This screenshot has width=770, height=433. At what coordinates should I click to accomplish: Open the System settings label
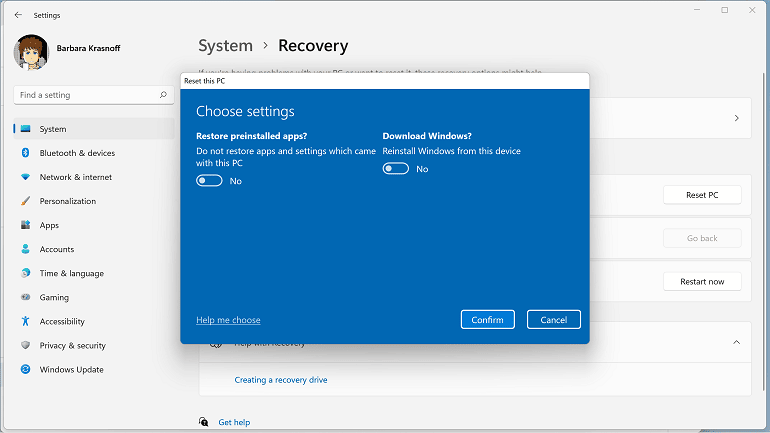[53, 129]
